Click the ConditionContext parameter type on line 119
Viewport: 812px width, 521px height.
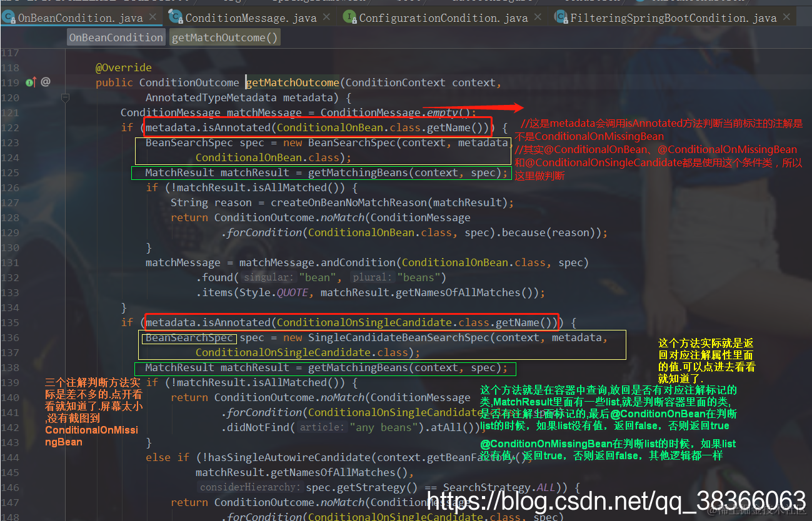pyautogui.click(x=396, y=82)
